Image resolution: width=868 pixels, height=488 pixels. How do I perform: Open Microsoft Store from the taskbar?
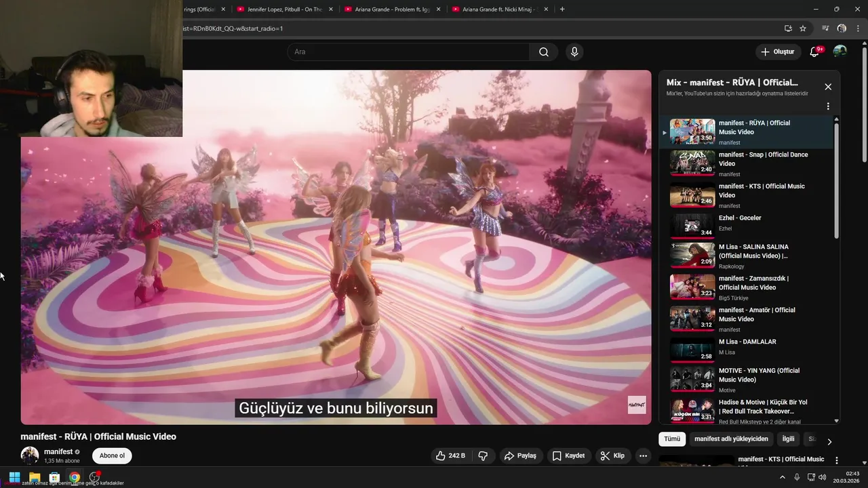click(54, 477)
